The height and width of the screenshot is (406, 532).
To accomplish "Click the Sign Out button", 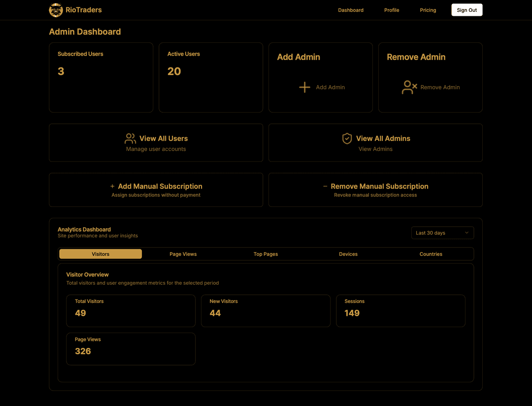I will point(466,10).
